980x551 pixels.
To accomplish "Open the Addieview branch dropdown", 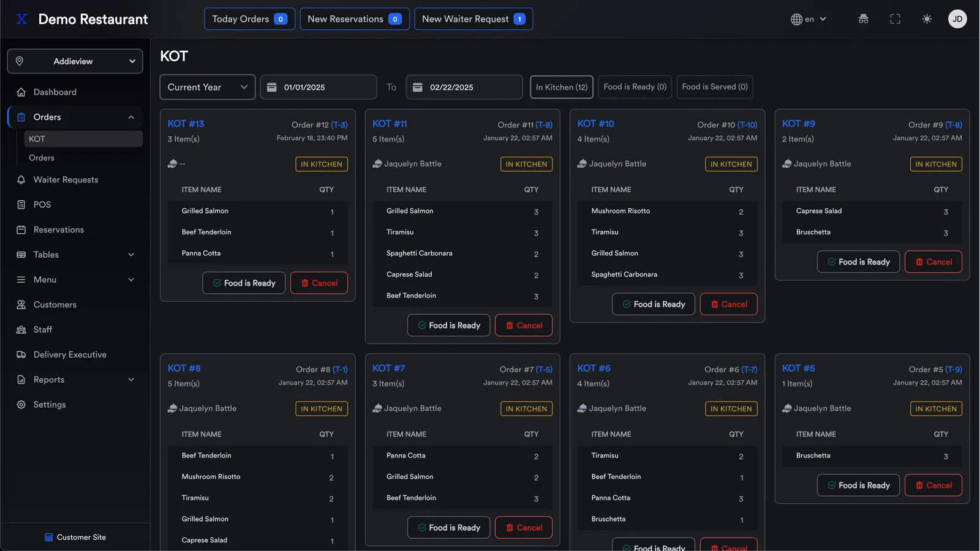I will point(75,61).
